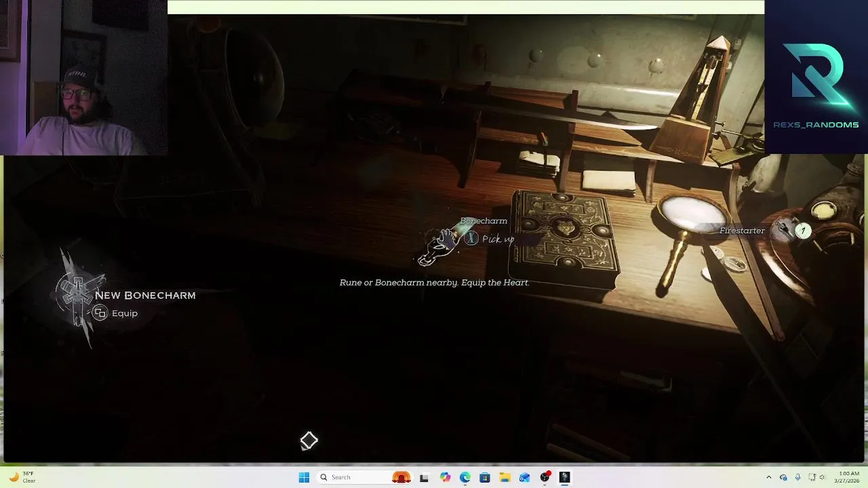Screen dimensions: 868x488
Task: Expand the system tray hidden icons chevron
Action: tap(769, 477)
